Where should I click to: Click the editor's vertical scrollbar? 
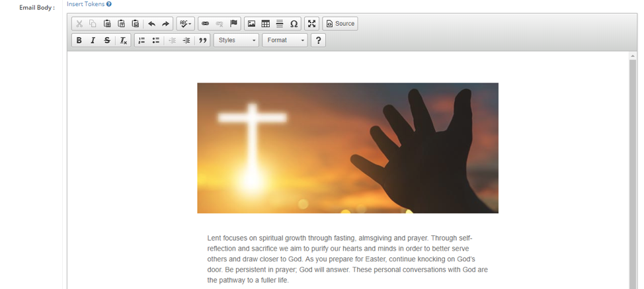633,165
